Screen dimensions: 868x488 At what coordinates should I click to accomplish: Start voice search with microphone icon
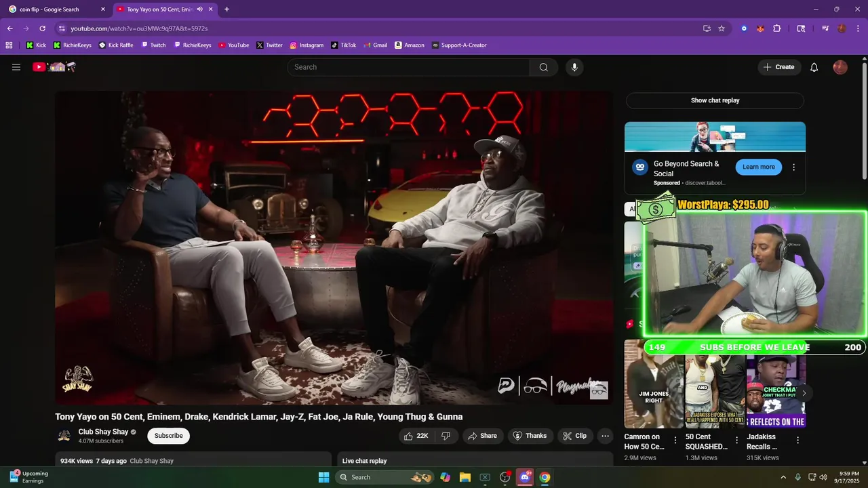(574, 67)
